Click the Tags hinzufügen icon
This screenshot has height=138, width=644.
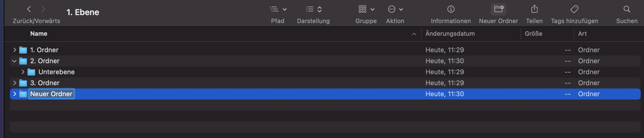pyautogui.click(x=574, y=9)
